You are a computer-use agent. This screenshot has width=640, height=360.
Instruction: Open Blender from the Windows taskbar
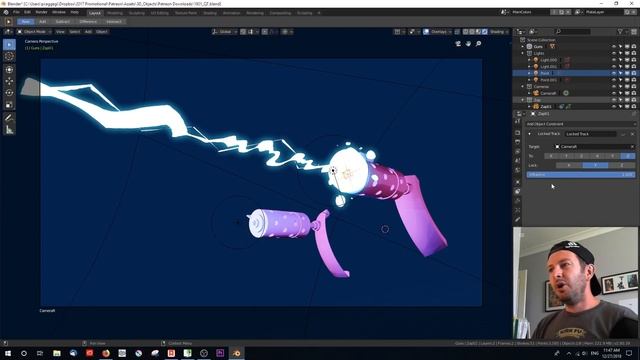pos(236,353)
